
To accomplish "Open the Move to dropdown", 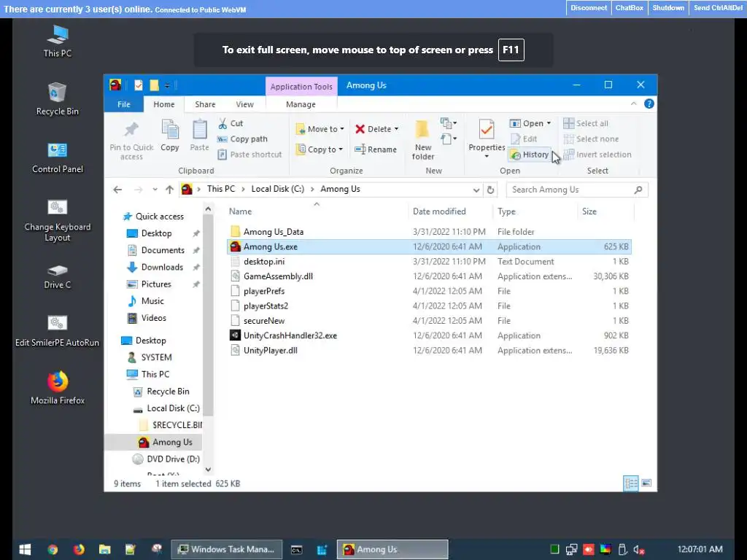I will pyautogui.click(x=320, y=129).
